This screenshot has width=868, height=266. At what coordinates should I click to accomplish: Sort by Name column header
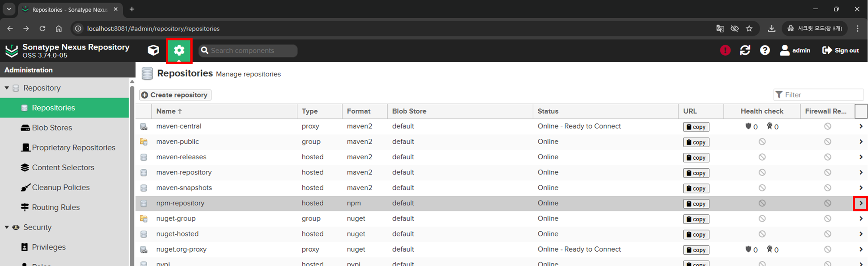224,111
